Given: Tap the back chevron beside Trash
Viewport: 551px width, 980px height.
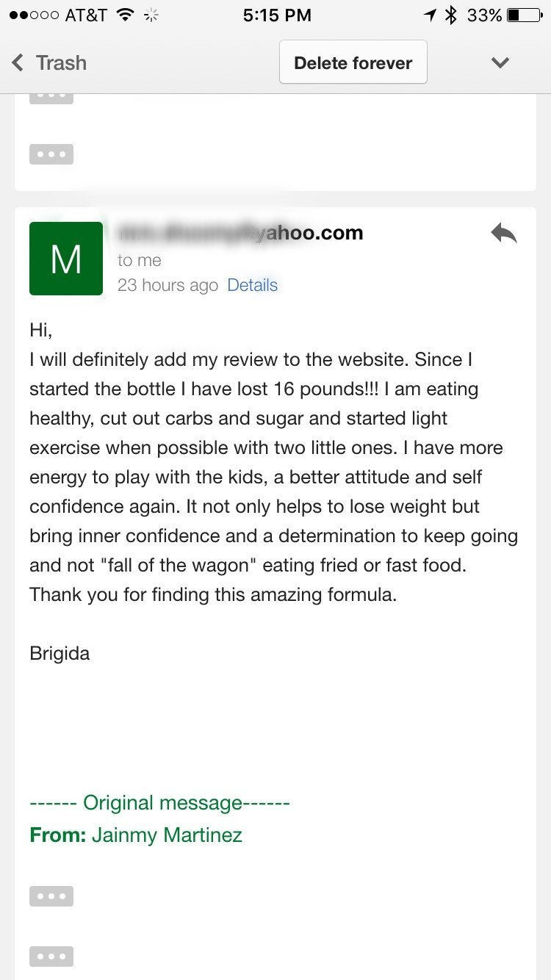Looking at the screenshot, I should pyautogui.click(x=18, y=63).
